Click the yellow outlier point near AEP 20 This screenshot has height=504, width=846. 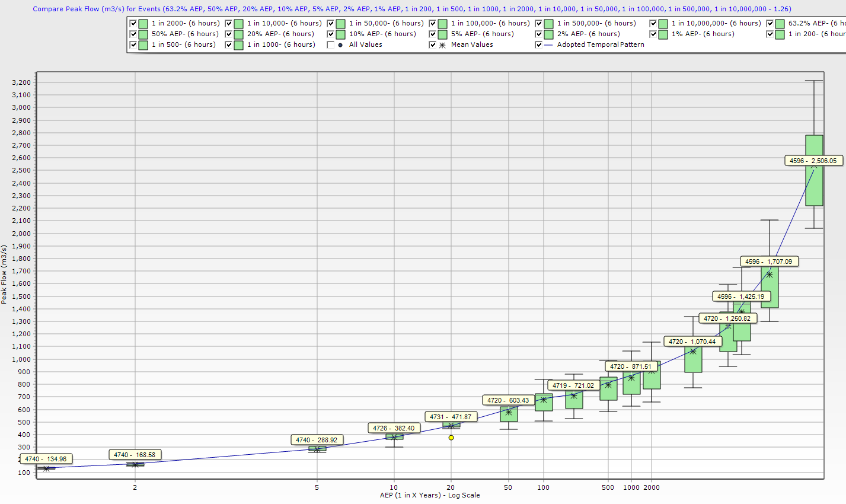[451, 437]
